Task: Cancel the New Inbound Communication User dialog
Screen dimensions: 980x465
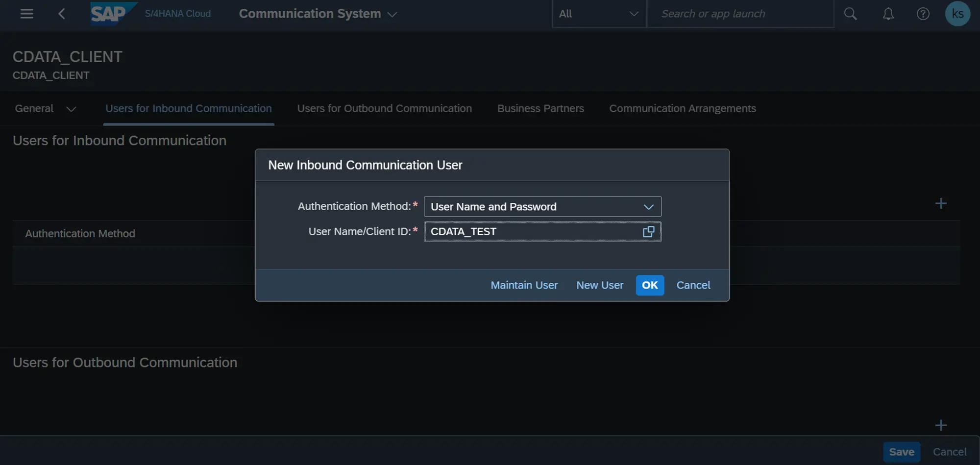Action: tap(693, 285)
